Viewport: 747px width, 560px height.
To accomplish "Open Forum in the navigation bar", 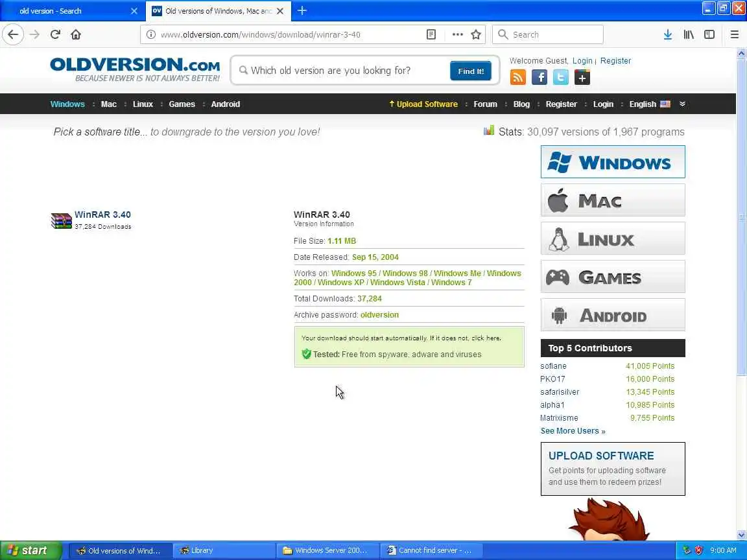I will [x=486, y=104].
